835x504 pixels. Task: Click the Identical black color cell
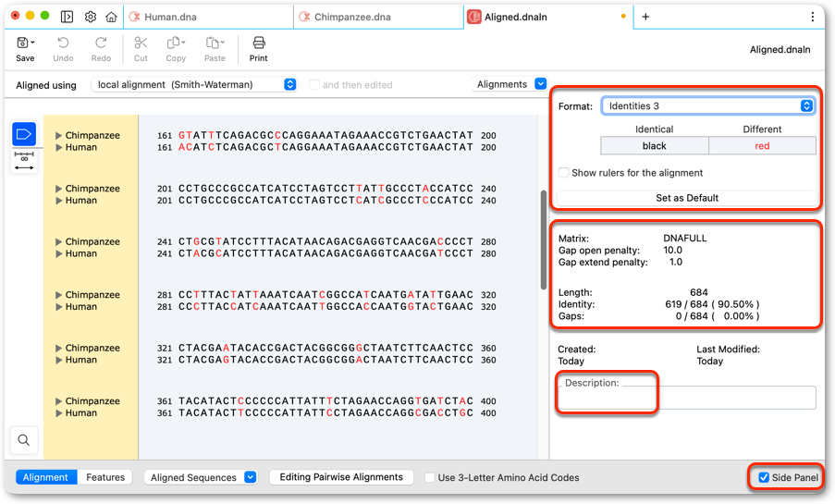655,145
